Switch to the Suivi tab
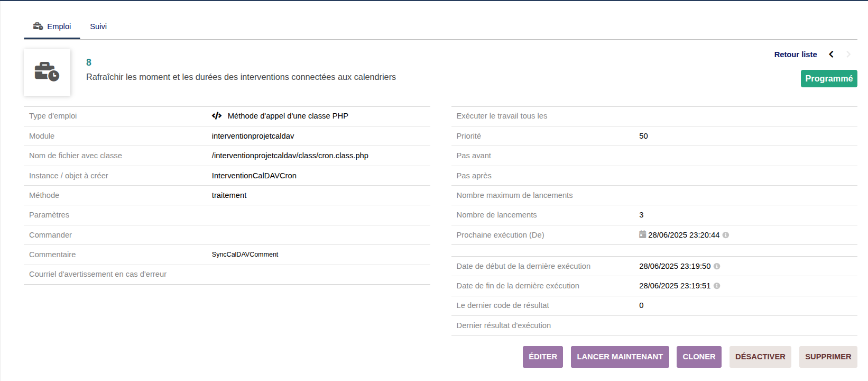 pyautogui.click(x=98, y=26)
